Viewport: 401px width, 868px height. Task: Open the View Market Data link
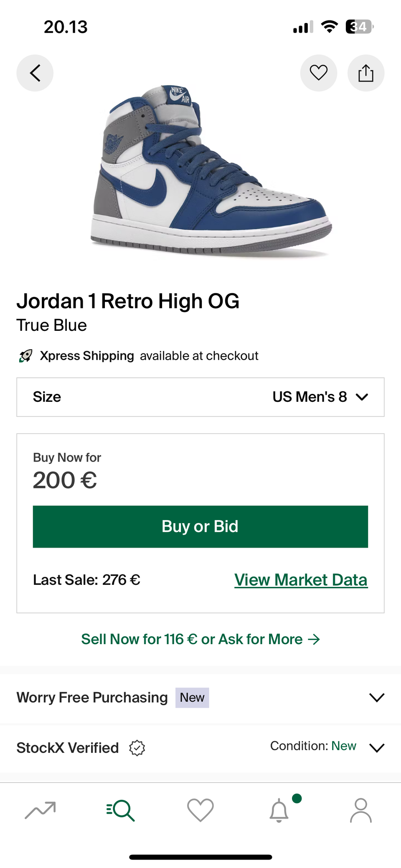pos(301,580)
